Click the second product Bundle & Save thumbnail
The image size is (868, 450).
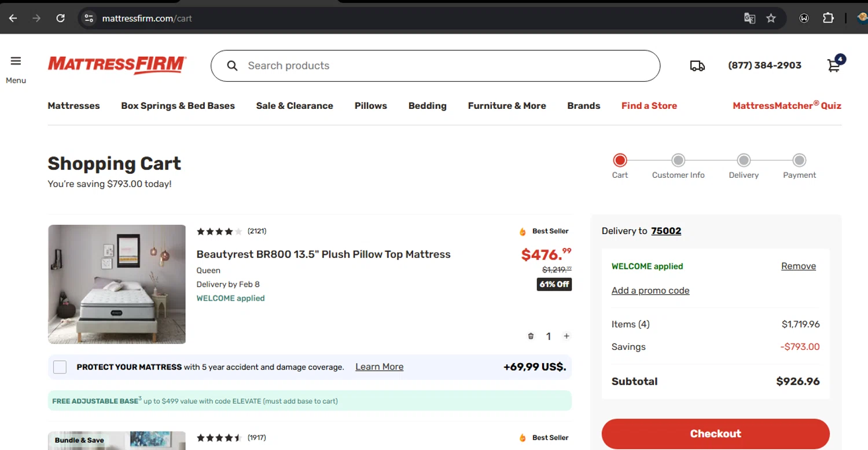click(x=117, y=441)
